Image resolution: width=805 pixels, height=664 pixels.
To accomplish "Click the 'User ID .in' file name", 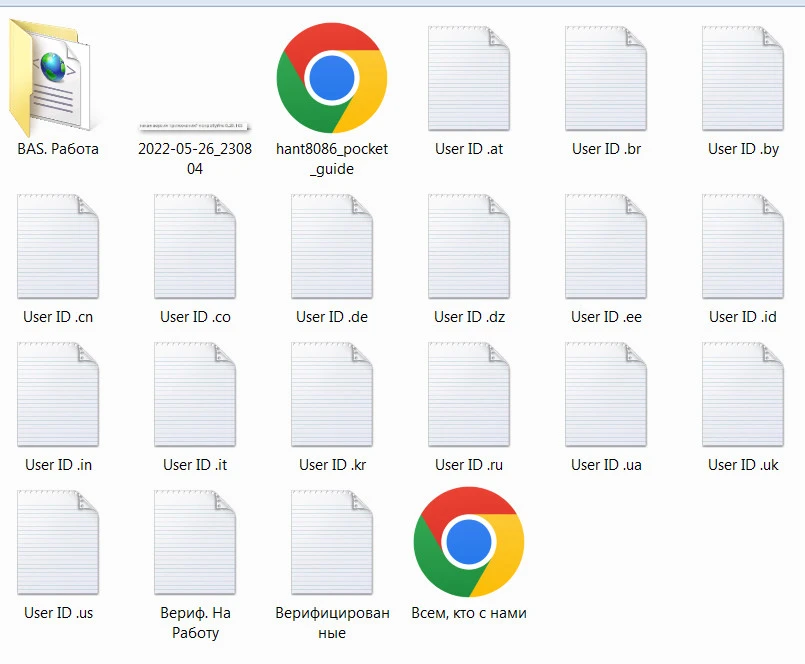I will point(59,465).
